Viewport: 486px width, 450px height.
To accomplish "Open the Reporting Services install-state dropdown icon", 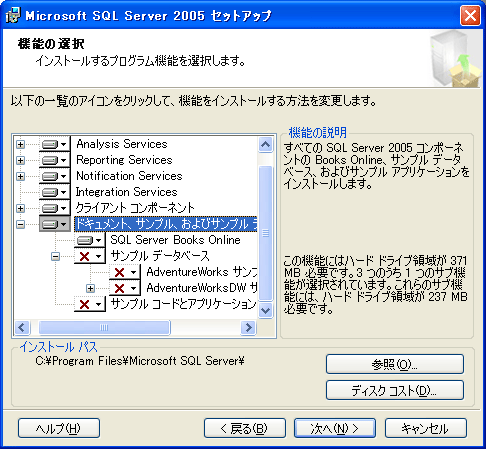I will pyautogui.click(x=55, y=160).
